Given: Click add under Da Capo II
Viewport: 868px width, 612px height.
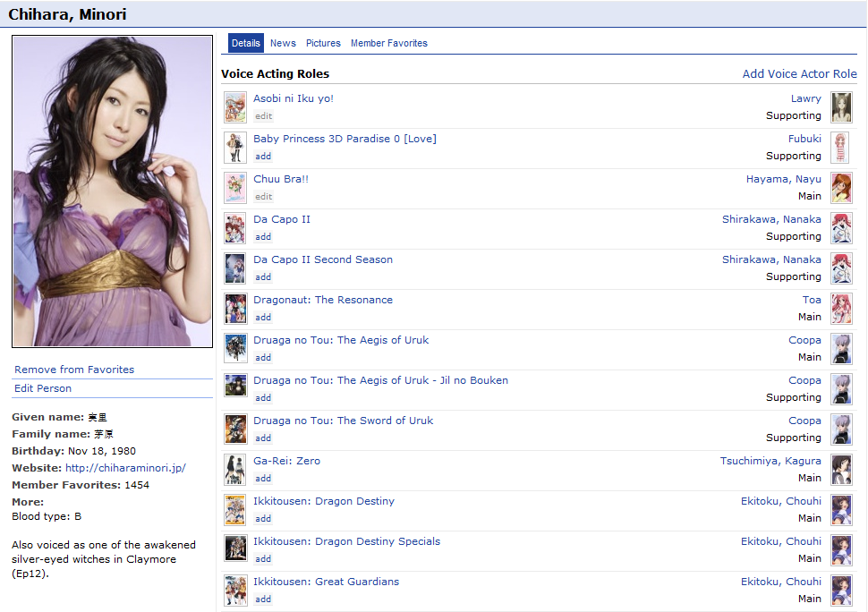Looking at the screenshot, I should tap(263, 237).
